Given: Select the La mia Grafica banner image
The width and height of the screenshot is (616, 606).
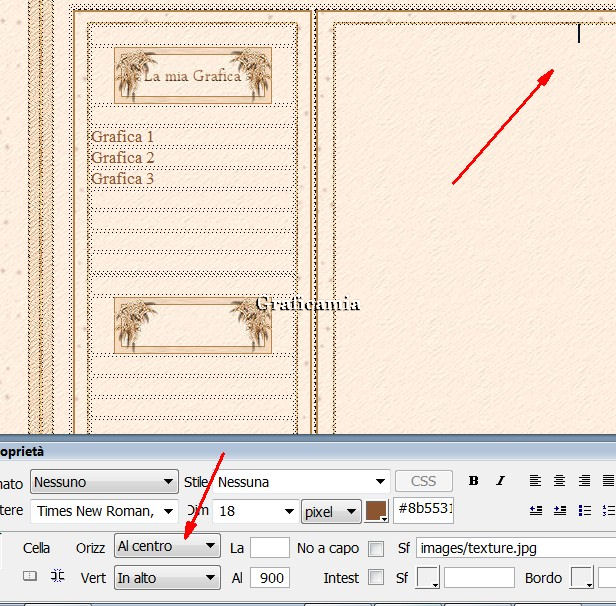Looking at the screenshot, I should pyautogui.click(x=193, y=75).
